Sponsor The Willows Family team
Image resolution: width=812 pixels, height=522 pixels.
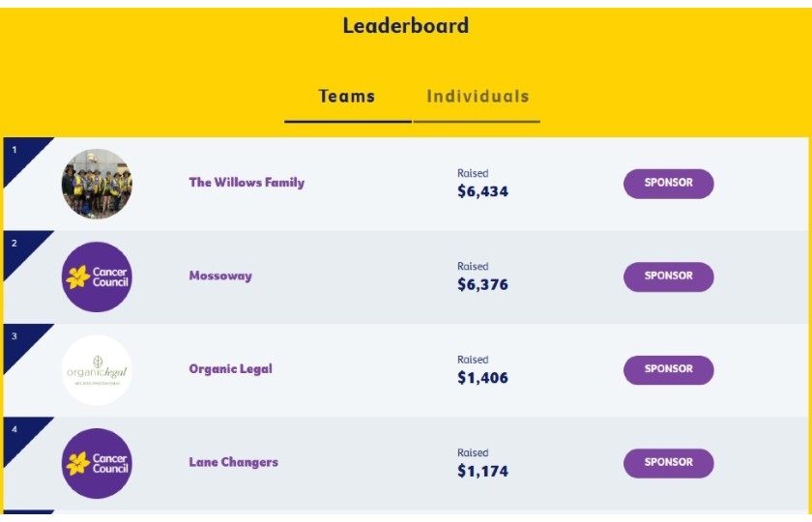pos(669,184)
